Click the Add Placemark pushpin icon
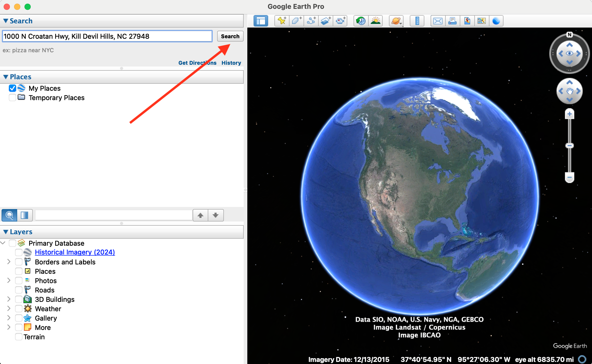Image resolution: width=592 pixels, height=364 pixels. point(282,21)
